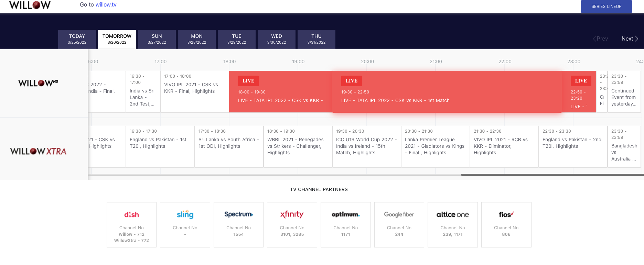
Task: Switch to the Mon 3/28/2022 tab
Action: [x=197, y=39]
